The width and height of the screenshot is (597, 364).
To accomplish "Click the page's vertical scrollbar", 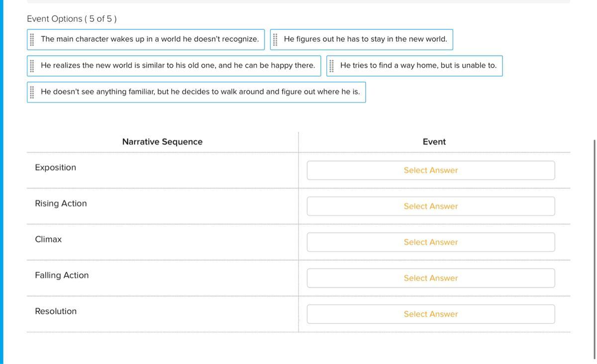I will [x=594, y=249].
